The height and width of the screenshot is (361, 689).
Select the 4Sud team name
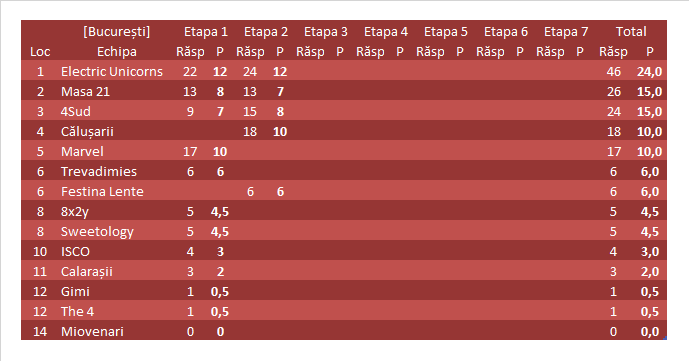(76, 112)
